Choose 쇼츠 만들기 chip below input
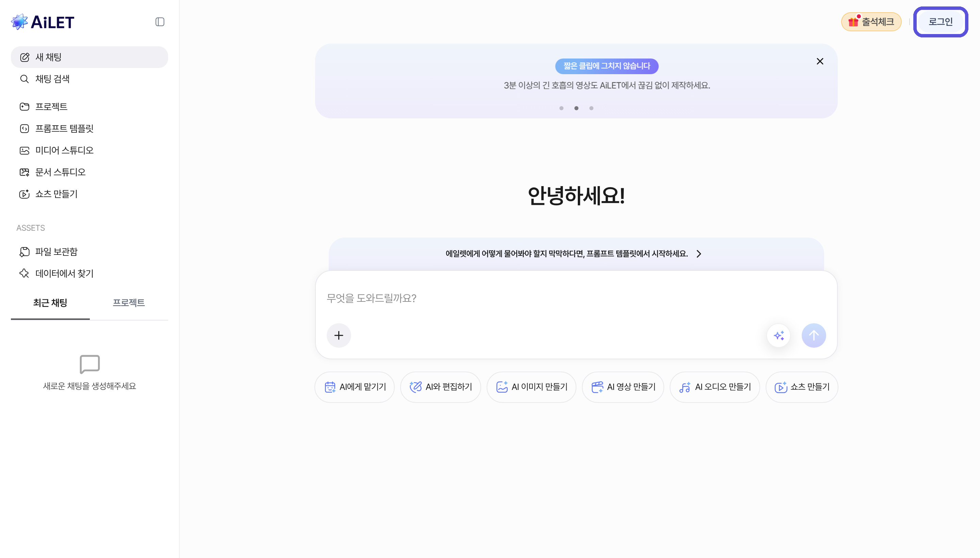This screenshot has width=980, height=558. (x=802, y=387)
